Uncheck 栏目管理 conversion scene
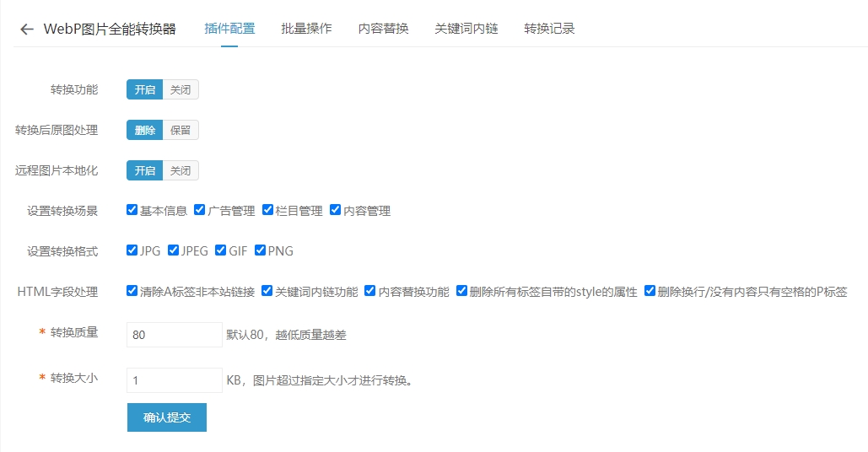868x452 pixels. (x=267, y=210)
